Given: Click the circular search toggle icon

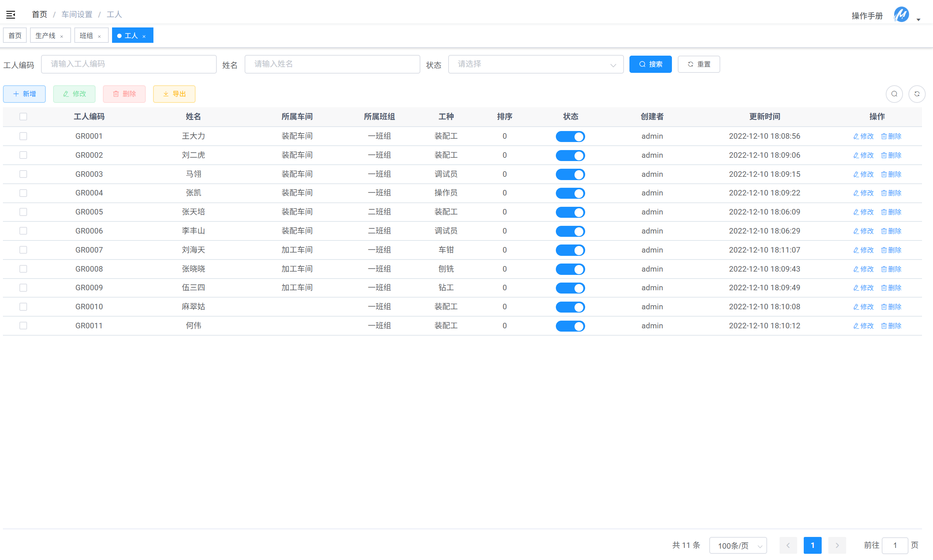Looking at the screenshot, I should [x=894, y=94].
